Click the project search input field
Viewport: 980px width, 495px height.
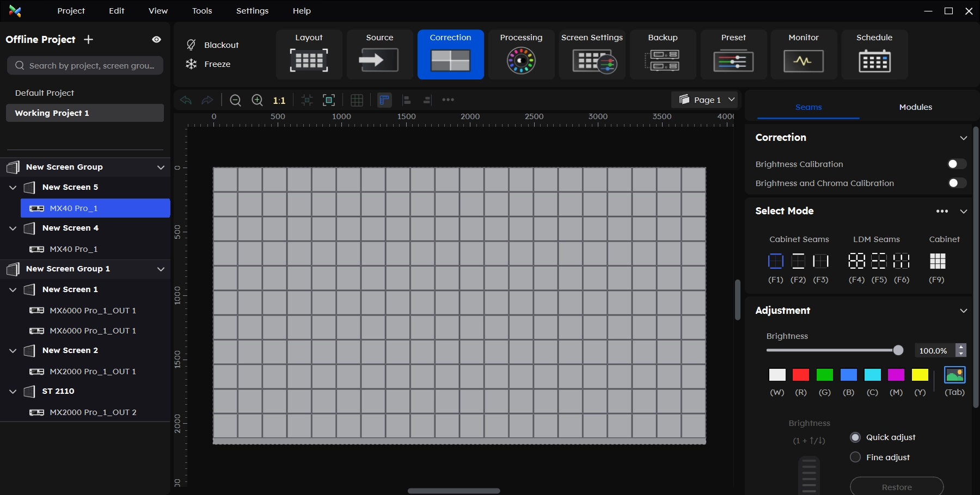coord(85,65)
